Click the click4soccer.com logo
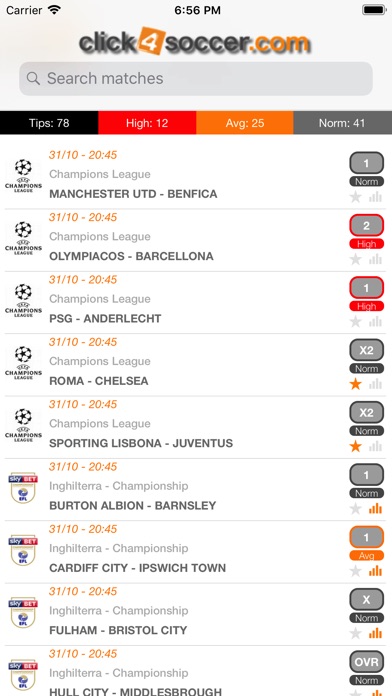 point(195,41)
